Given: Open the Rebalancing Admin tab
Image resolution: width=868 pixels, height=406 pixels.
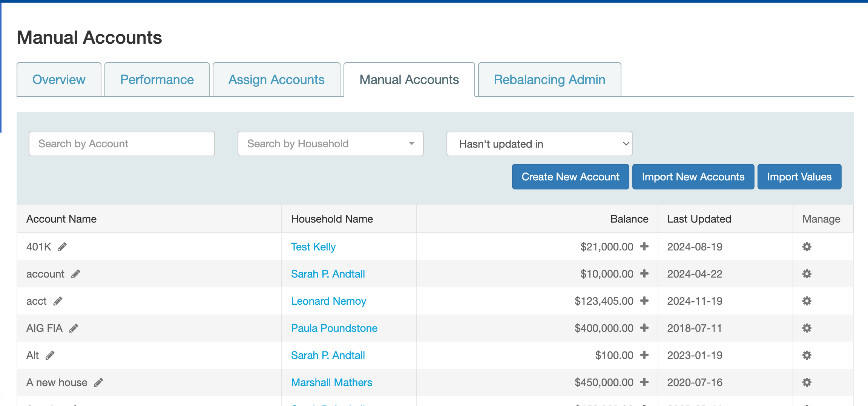Looking at the screenshot, I should [x=549, y=79].
